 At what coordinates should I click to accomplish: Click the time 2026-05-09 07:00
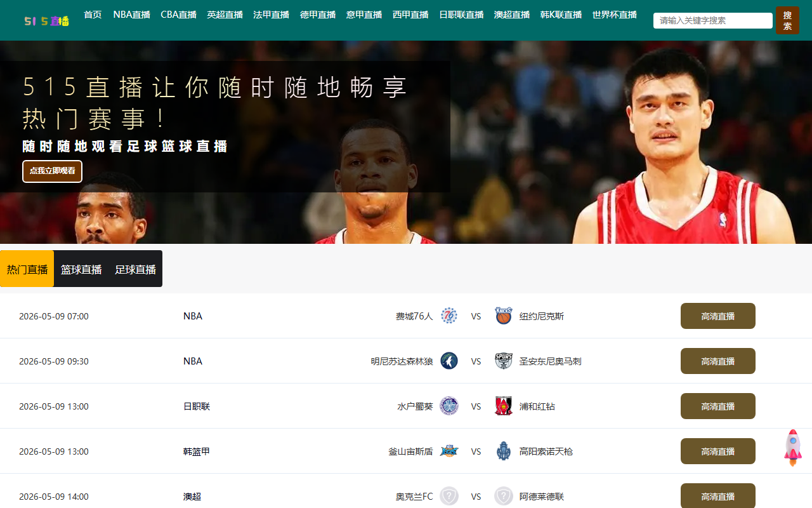[x=54, y=316]
